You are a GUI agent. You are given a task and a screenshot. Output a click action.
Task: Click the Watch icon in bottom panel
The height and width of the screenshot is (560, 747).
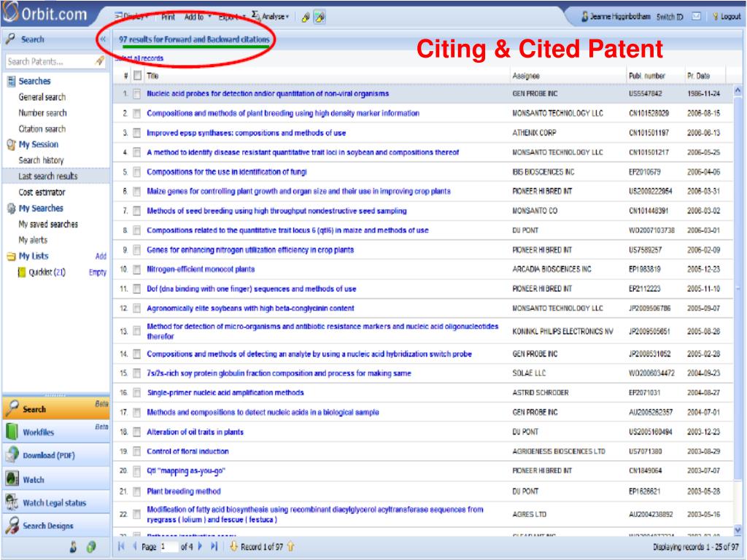[x=12, y=478]
